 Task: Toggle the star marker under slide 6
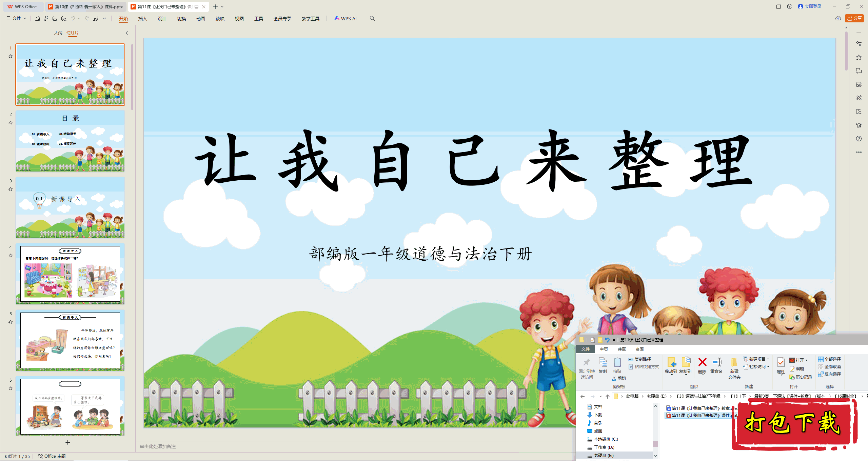[11, 388]
